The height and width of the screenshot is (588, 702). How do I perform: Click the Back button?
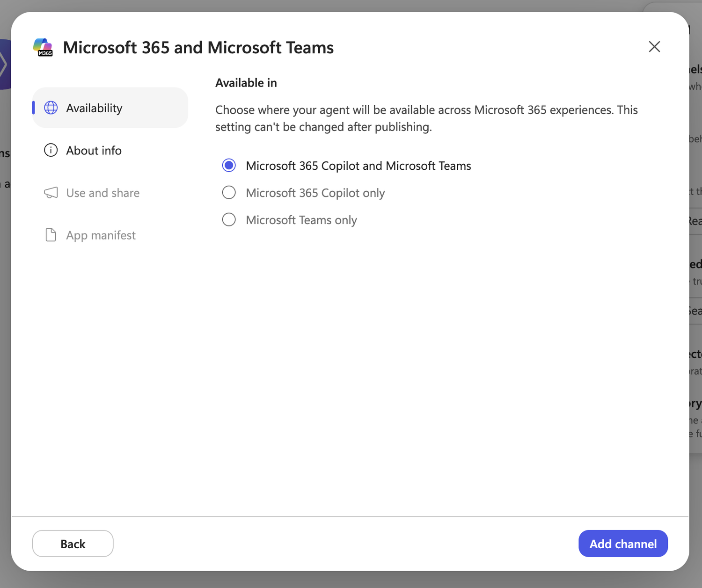pos(73,544)
